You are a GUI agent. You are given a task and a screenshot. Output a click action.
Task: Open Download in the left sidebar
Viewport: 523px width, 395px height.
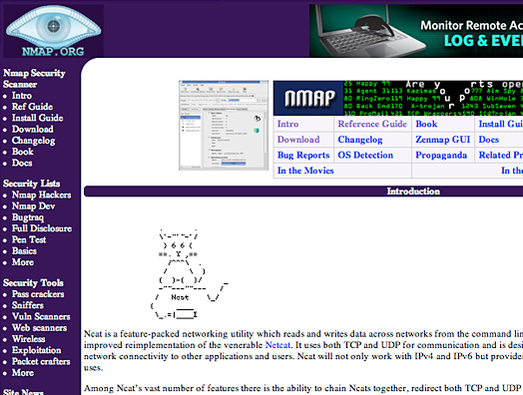point(33,129)
